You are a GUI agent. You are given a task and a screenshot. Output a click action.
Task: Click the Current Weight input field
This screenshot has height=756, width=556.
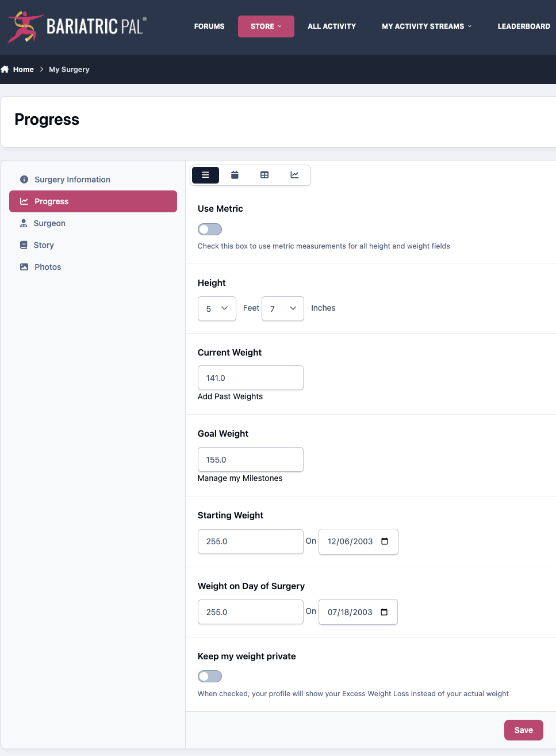tap(251, 378)
